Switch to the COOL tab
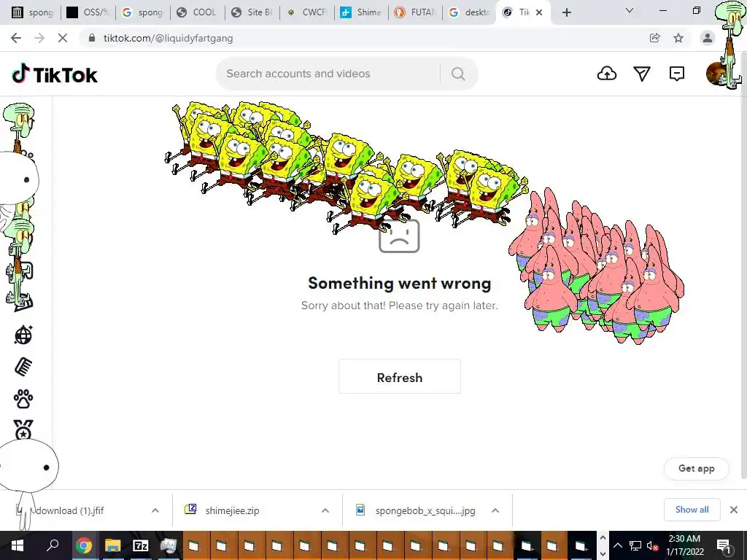 click(197, 12)
